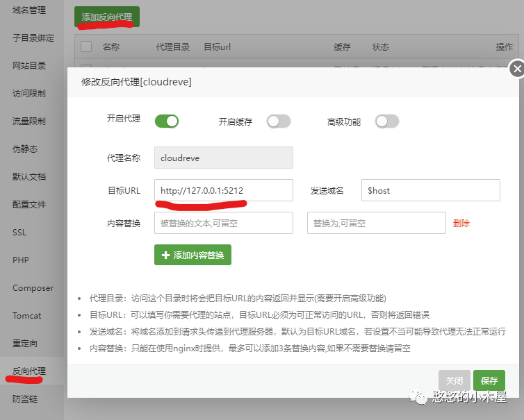The height and width of the screenshot is (420, 524).
Task: Click the 替换为 input field
Action: pos(377,223)
